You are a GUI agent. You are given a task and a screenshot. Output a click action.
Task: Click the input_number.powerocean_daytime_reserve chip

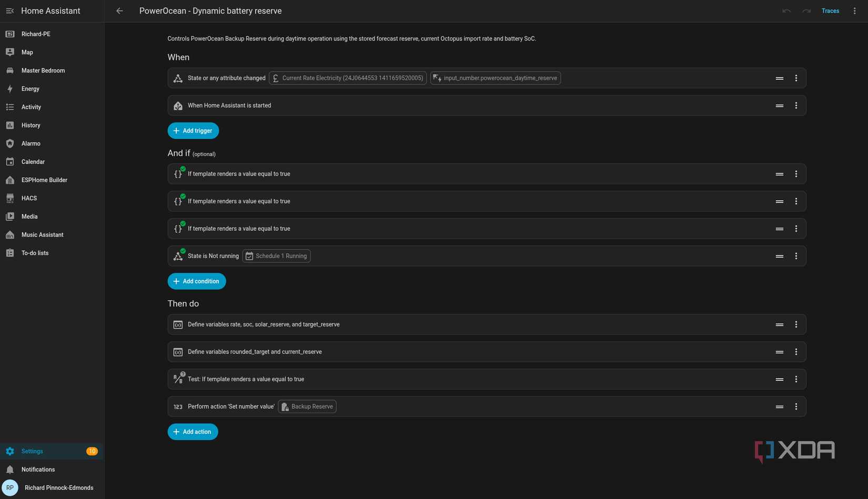click(x=496, y=78)
